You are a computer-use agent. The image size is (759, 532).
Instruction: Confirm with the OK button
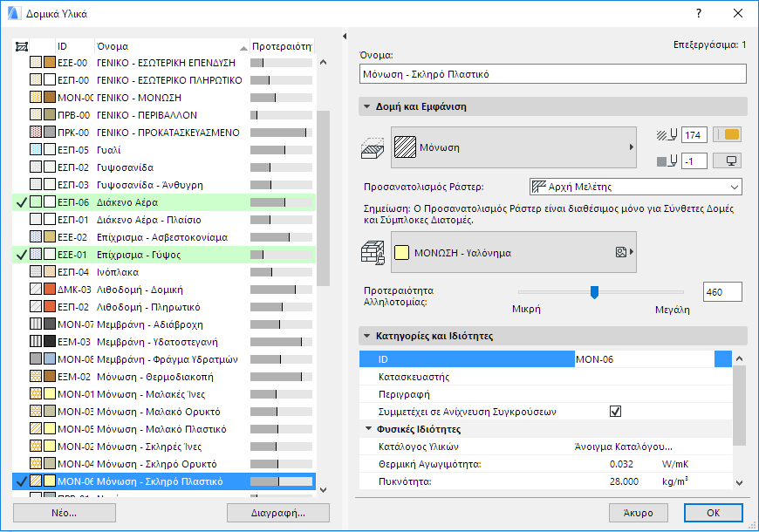click(x=713, y=513)
